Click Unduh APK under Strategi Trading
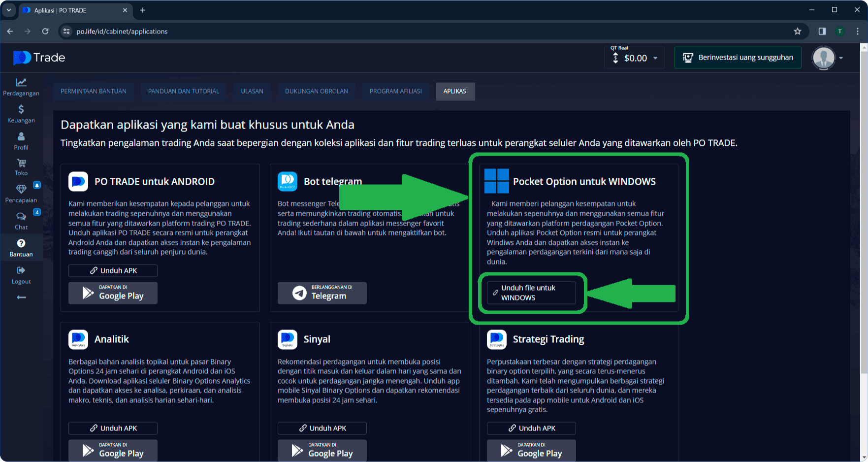Image resolution: width=868 pixels, height=462 pixels. [x=531, y=428]
